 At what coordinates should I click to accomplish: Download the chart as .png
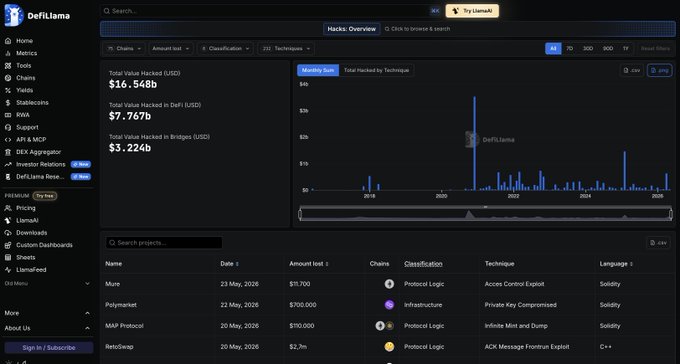[x=659, y=70]
